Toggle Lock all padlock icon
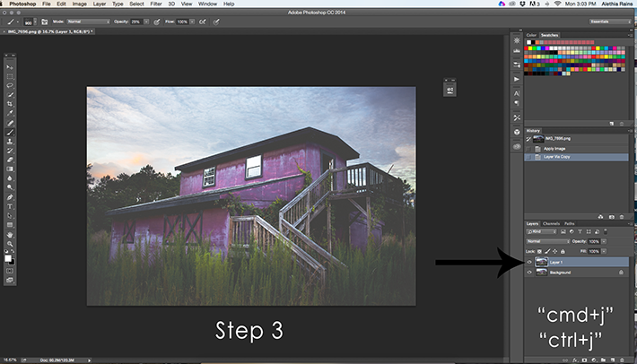637x364 pixels. tap(563, 252)
